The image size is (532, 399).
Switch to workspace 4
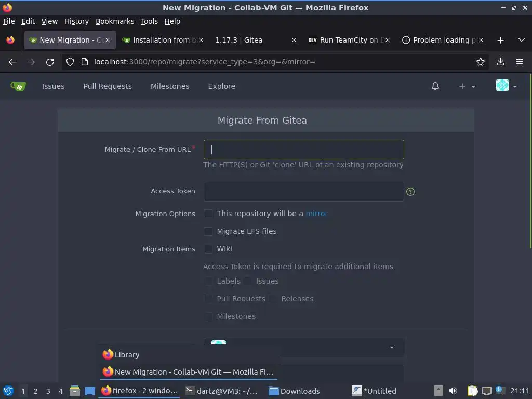pos(61,391)
